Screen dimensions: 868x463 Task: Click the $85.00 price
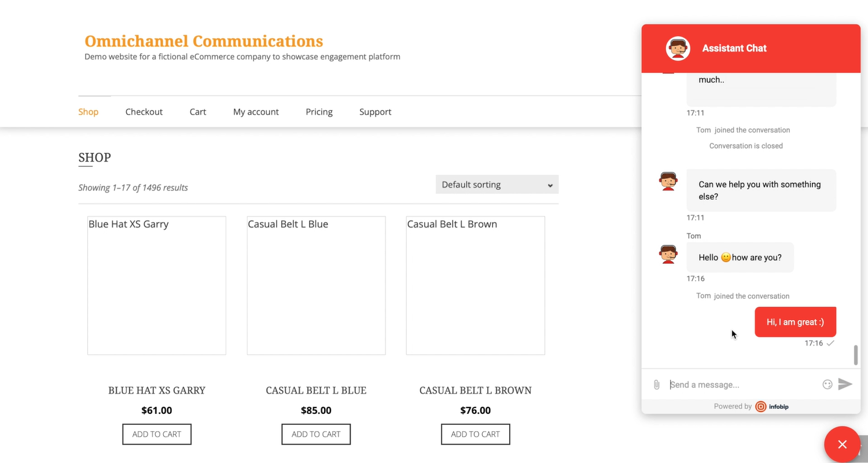coord(316,410)
